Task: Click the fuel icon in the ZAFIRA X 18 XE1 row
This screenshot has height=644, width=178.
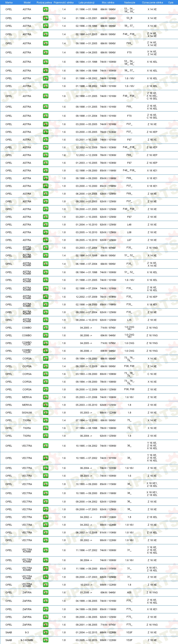Action: pyautogui.click(x=46, y=609)
